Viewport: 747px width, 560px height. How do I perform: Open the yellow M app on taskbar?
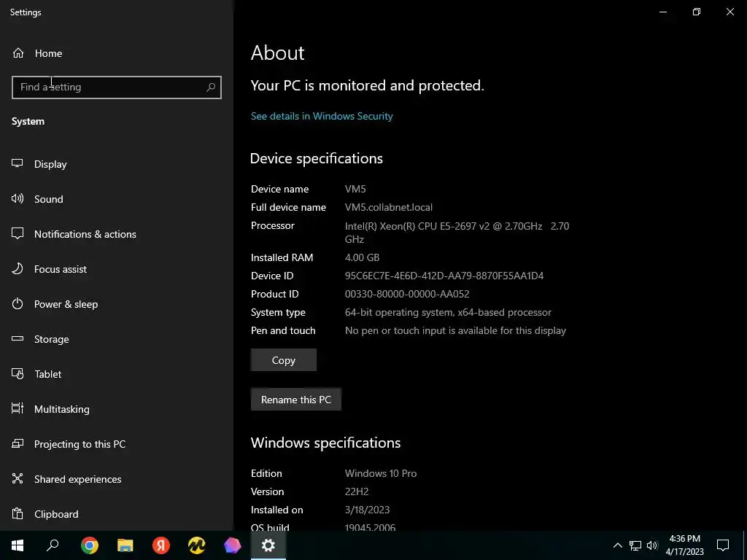click(x=197, y=545)
